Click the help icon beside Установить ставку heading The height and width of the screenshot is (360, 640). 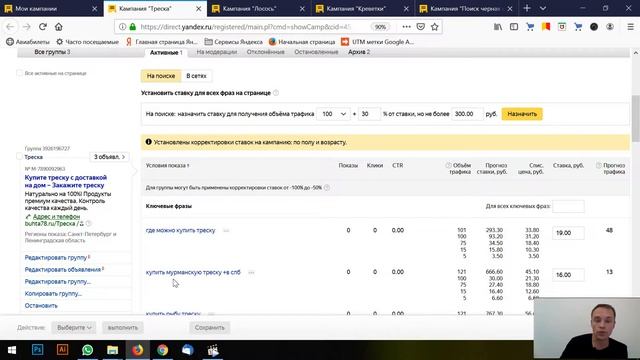pyautogui.click(x=276, y=93)
